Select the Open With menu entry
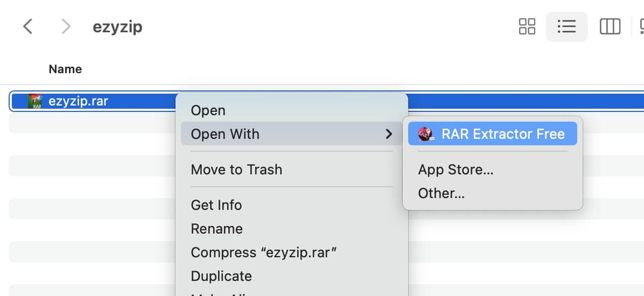644x296 pixels. coord(225,134)
